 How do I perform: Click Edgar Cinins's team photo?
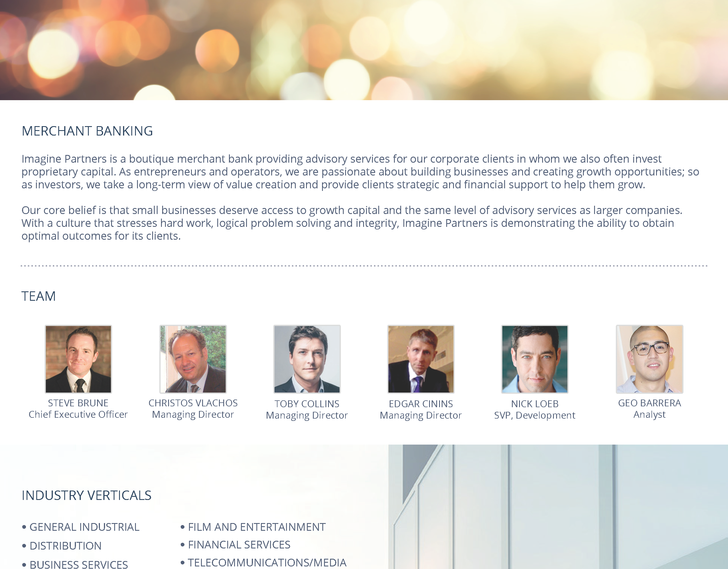pyautogui.click(x=421, y=359)
